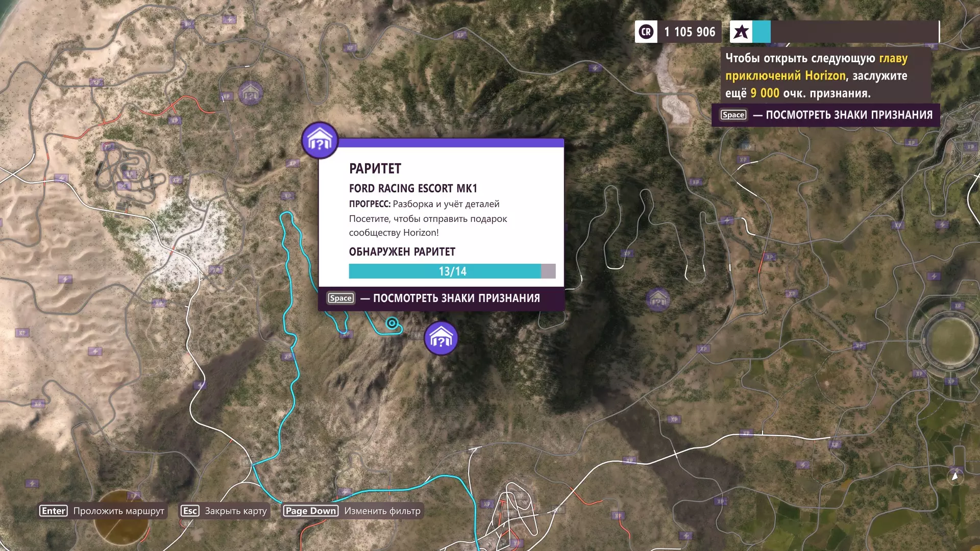Click the circular route destination marker
980x551 pixels.
point(392,323)
